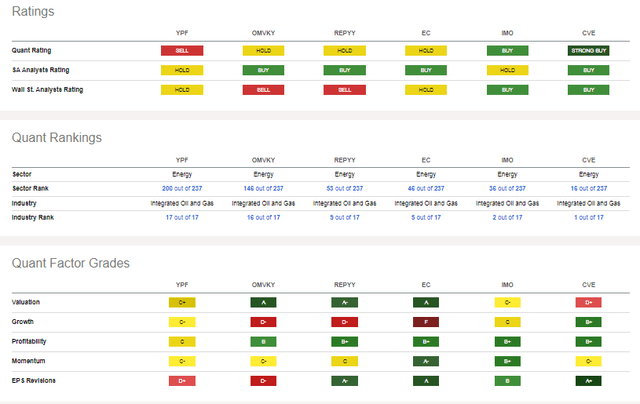Viewport: 640px width, 404px height.
Task: Click the 'Quant Factor Grades' section heading
Action: (x=71, y=263)
